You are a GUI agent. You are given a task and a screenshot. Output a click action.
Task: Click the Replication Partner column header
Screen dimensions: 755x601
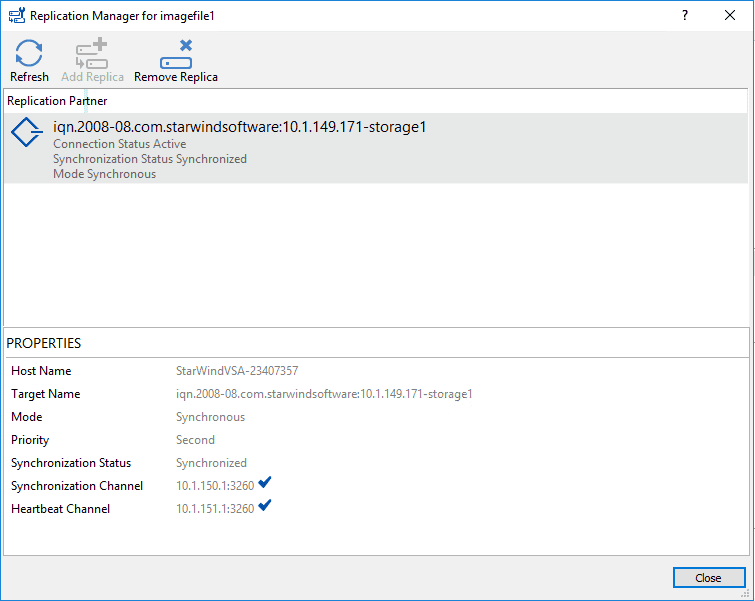(x=58, y=101)
